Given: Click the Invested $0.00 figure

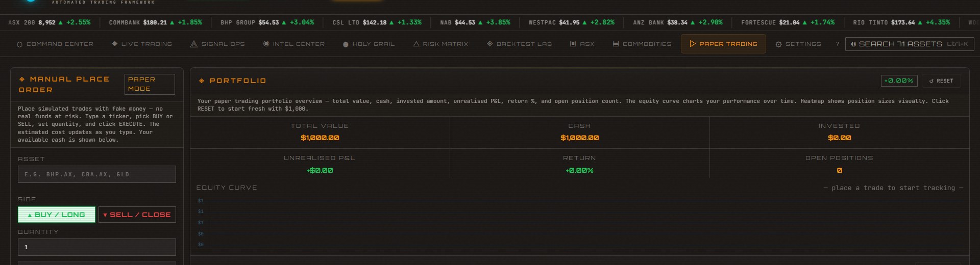Looking at the screenshot, I should (840, 138).
